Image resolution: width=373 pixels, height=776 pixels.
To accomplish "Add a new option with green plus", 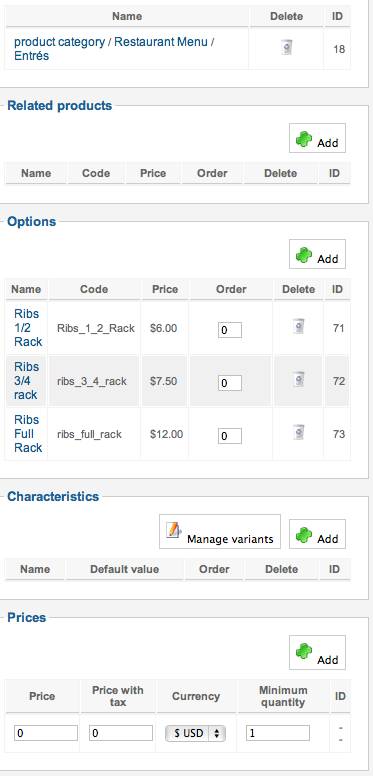I will tap(317, 254).
